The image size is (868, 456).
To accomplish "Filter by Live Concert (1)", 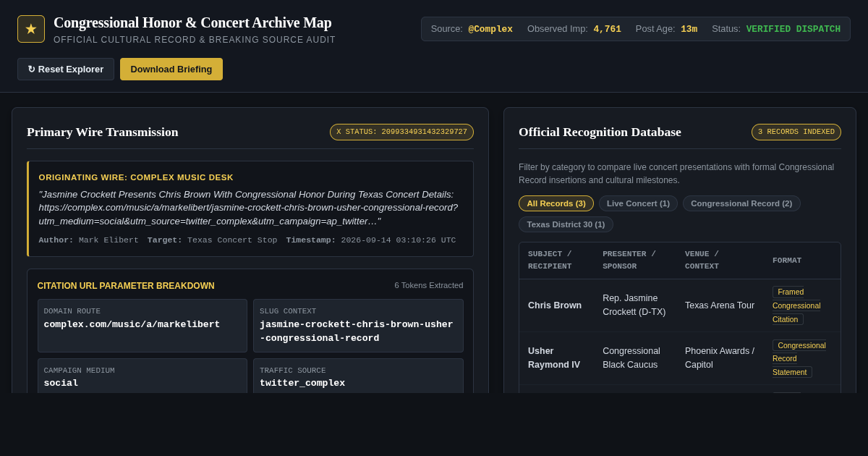I will (638, 203).
